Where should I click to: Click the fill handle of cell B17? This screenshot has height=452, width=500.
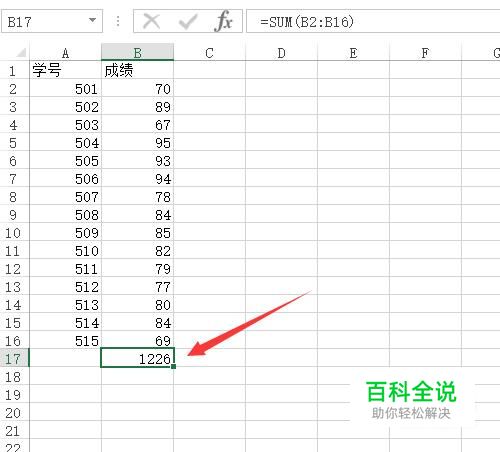pyautogui.click(x=173, y=366)
